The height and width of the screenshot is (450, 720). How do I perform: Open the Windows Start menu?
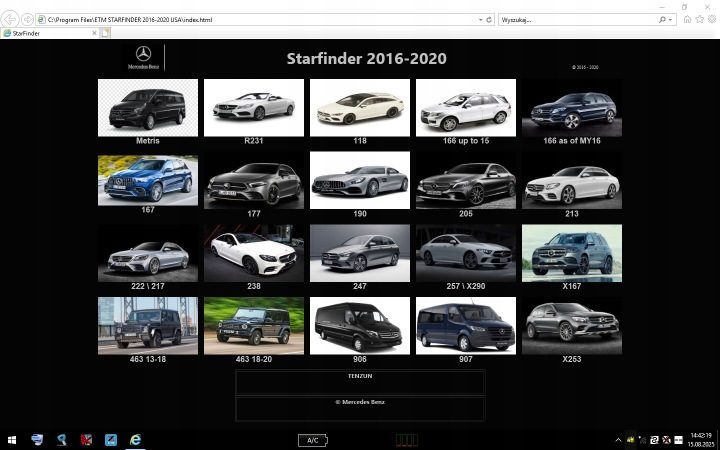point(12,440)
